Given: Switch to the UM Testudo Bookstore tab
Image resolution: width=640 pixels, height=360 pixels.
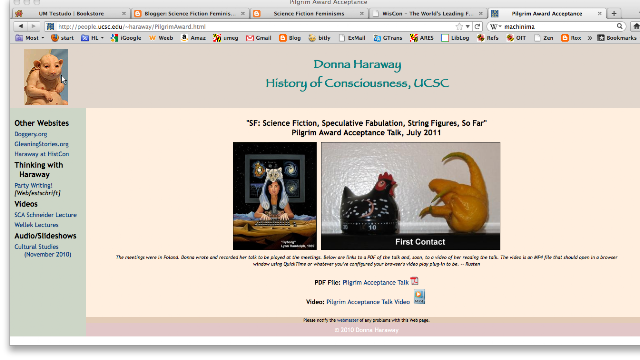Looking at the screenshot, I should [x=71, y=13].
